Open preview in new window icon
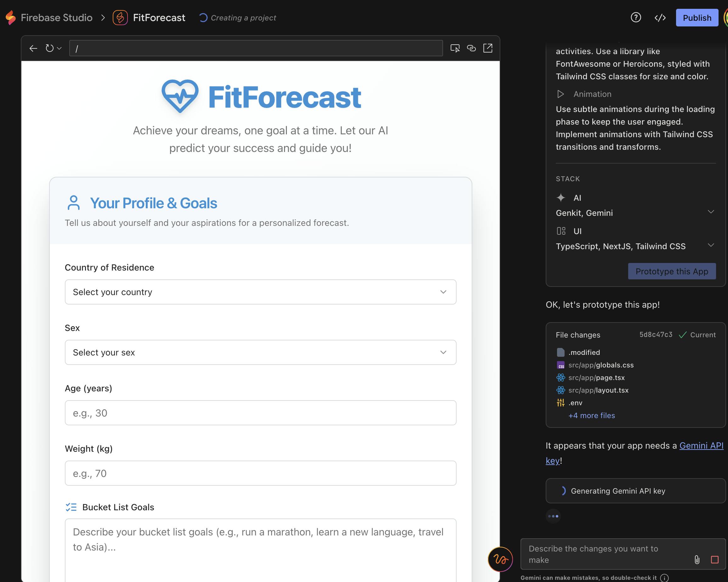The height and width of the screenshot is (582, 728). tap(487, 48)
